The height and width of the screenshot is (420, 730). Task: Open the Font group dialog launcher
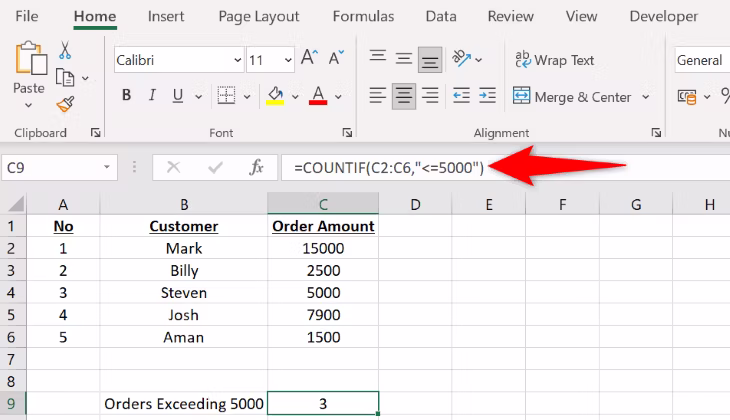347,133
